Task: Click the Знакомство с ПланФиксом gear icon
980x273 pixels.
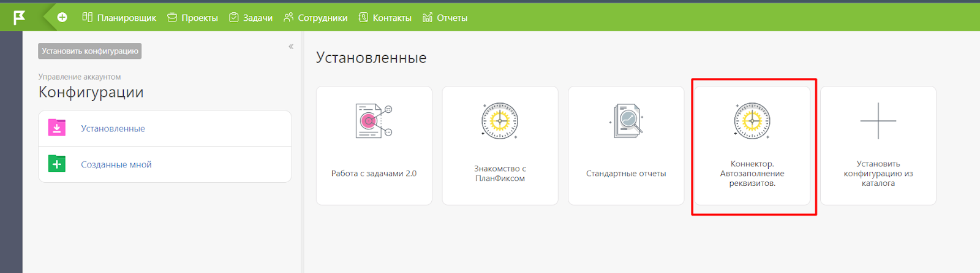Action: coord(500,121)
